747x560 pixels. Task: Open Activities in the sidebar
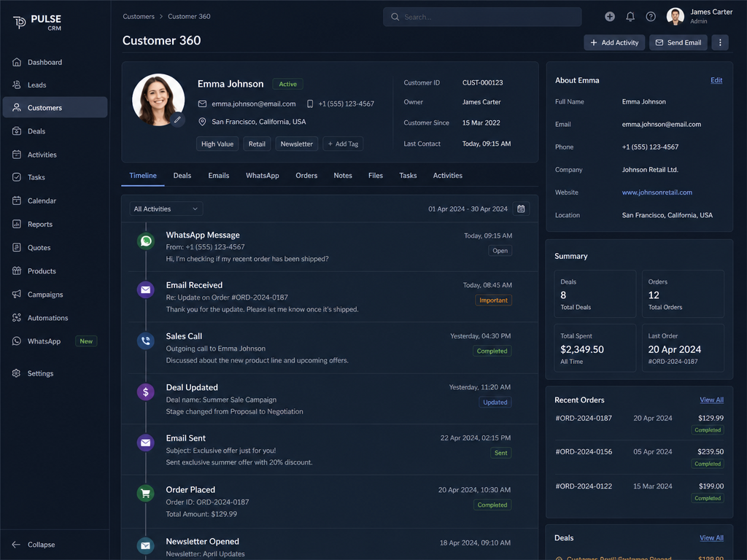tap(42, 155)
